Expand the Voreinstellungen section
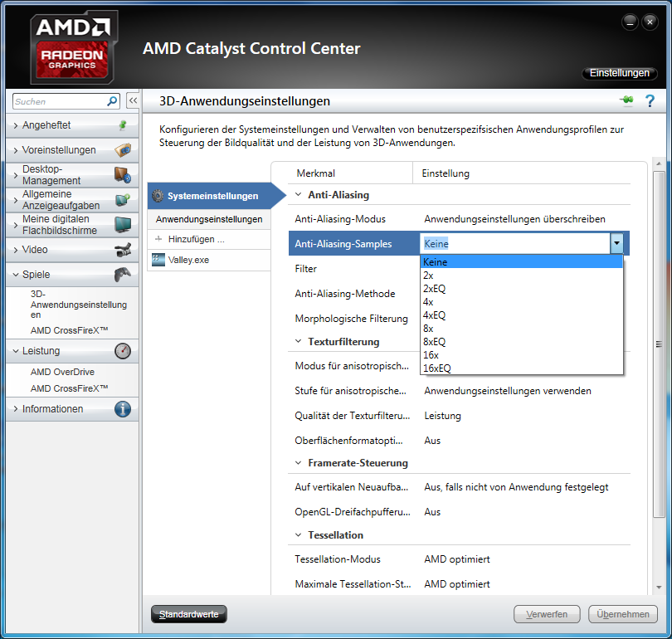 click(x=16, y=150)
